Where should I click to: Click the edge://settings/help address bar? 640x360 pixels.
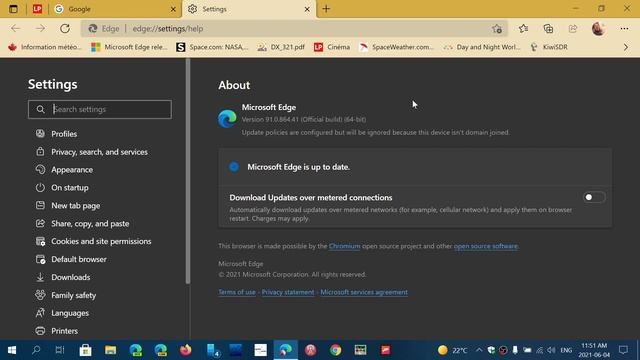(x=294, y=29)
